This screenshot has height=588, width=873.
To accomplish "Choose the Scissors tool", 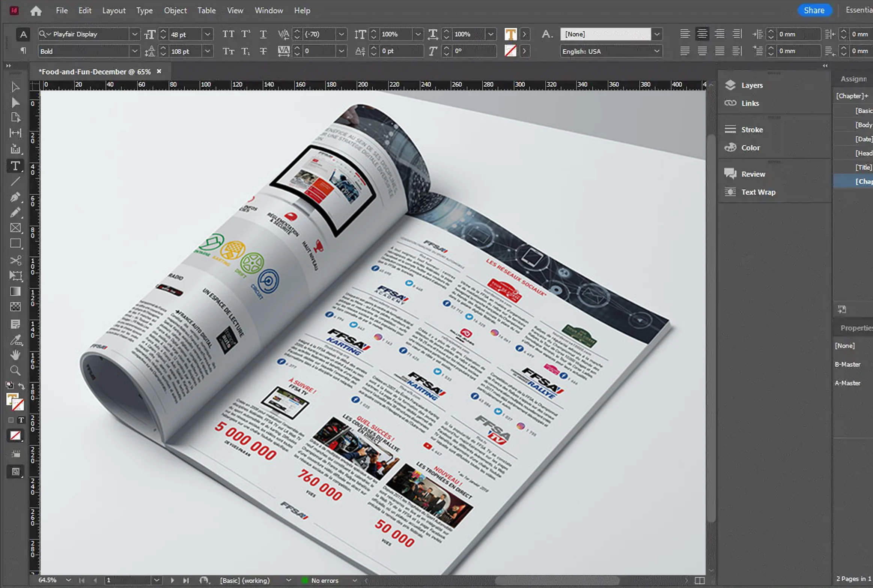I will (x=15, y=260).
